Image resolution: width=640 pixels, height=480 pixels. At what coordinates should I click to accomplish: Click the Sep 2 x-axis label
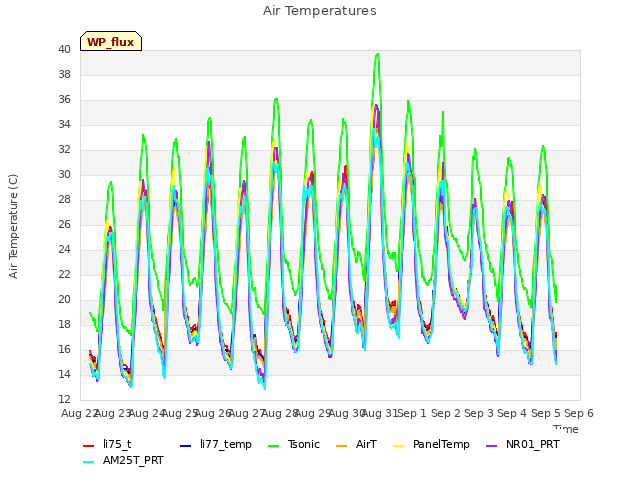point(446,413)
